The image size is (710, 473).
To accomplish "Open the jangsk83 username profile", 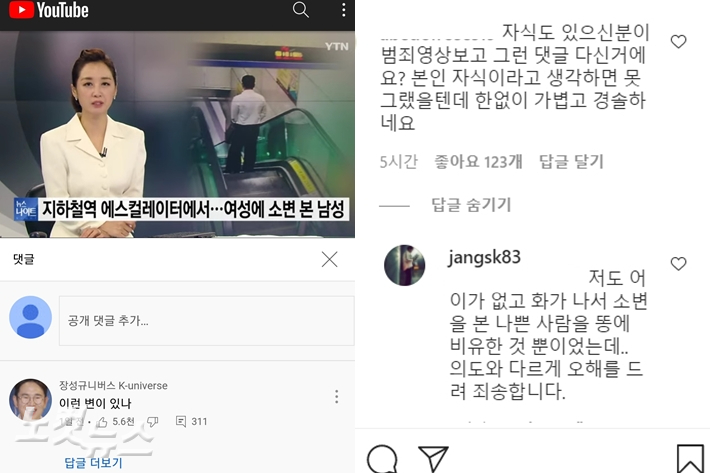I will [484, 258].
